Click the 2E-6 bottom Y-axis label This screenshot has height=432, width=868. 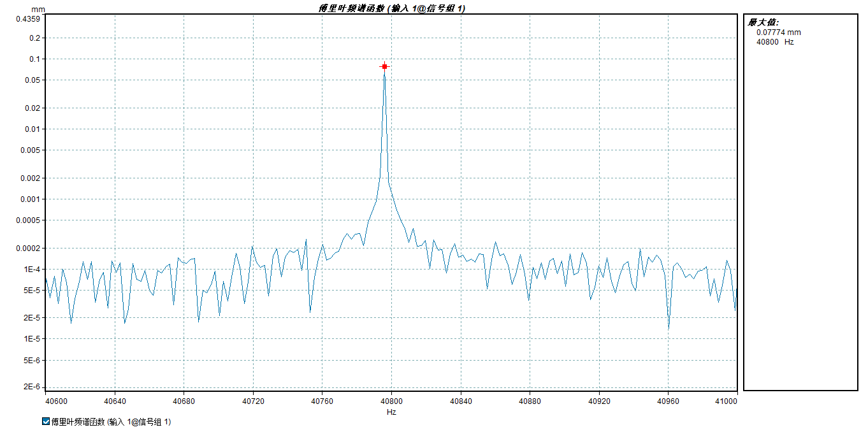click(x=31, y=387)
